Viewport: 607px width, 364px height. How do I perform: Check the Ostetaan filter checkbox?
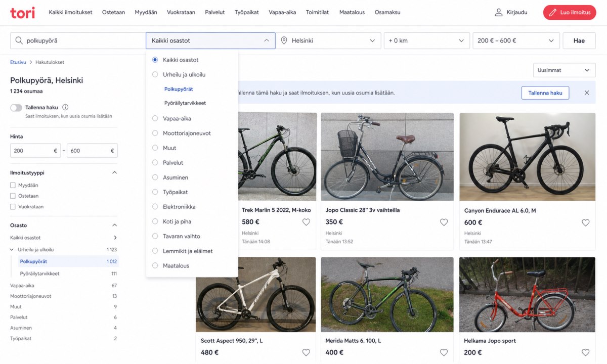click(13, 196)
